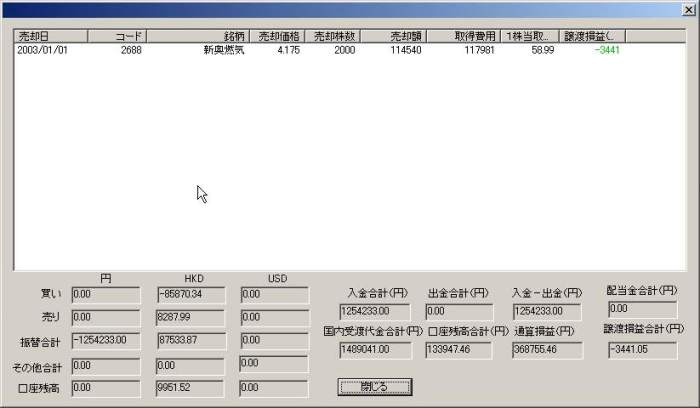The image size is (700, 408).
Task: Click the コード column header
Action: tap(117, 35)
